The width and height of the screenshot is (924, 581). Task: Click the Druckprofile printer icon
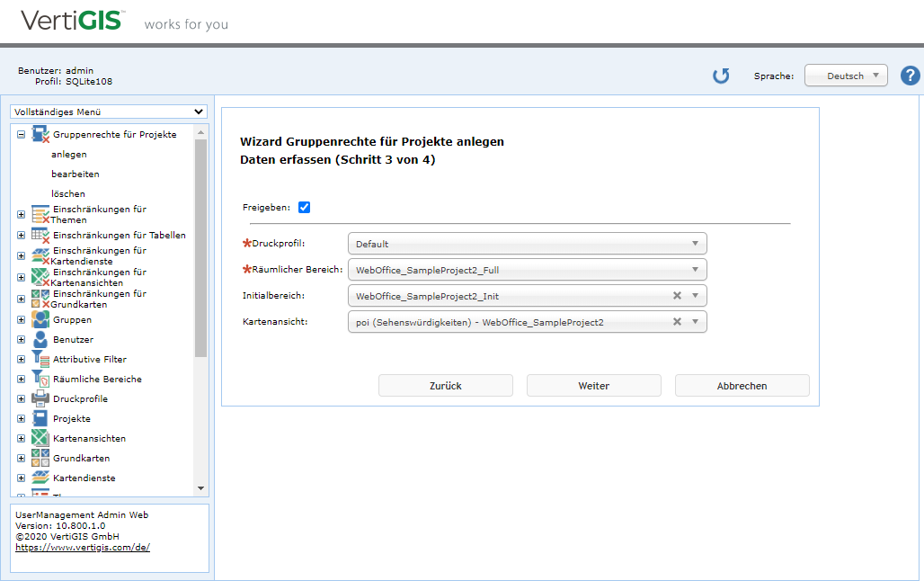40,399
